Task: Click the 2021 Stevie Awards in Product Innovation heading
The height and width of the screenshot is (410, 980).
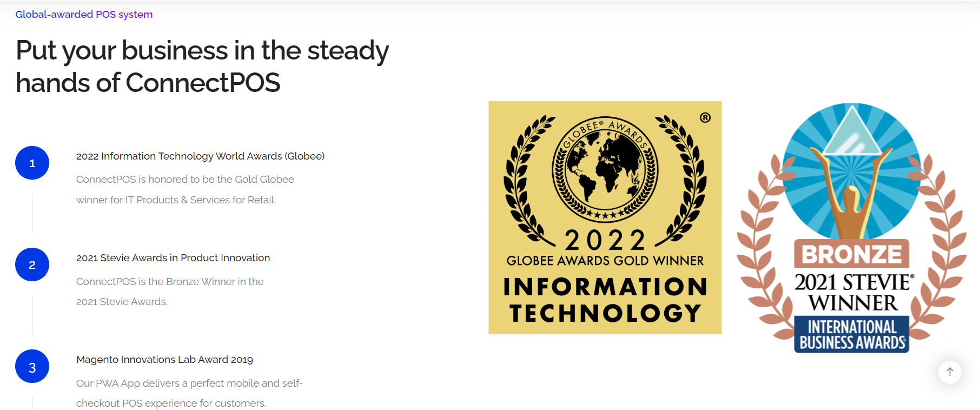Action: click(x=173, y=258)
